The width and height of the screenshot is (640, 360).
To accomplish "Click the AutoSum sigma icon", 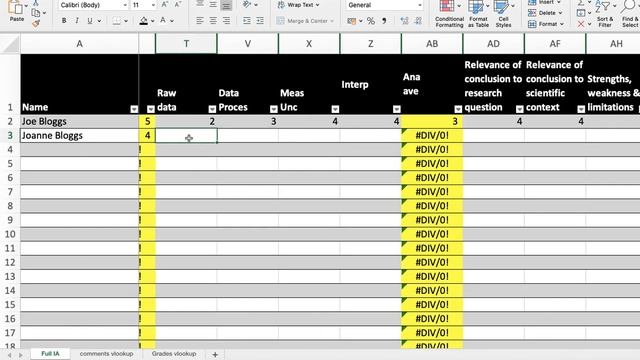I will point(581,3).
